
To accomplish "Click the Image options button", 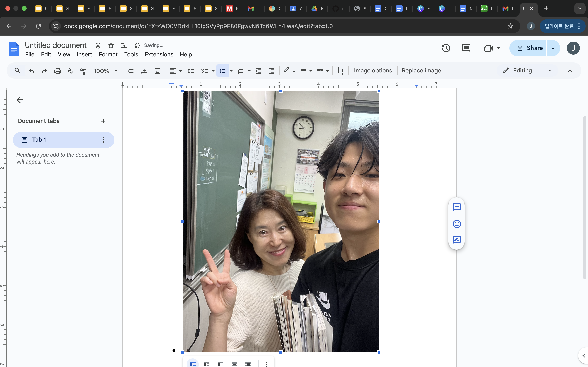I will (x=373, y=71).
